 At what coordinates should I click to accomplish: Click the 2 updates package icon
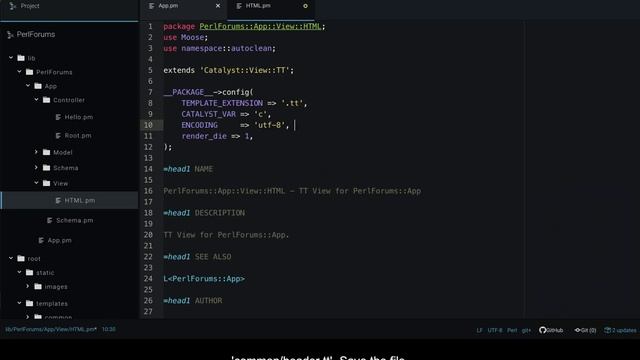(607, 330)
